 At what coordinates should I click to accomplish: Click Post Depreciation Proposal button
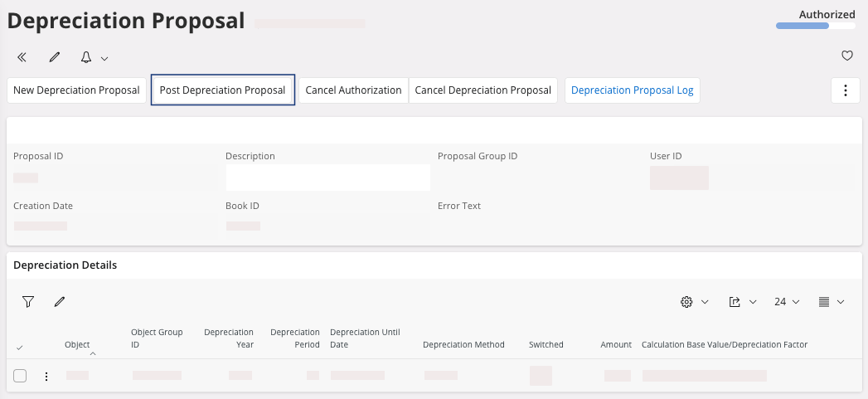point(222,90)
